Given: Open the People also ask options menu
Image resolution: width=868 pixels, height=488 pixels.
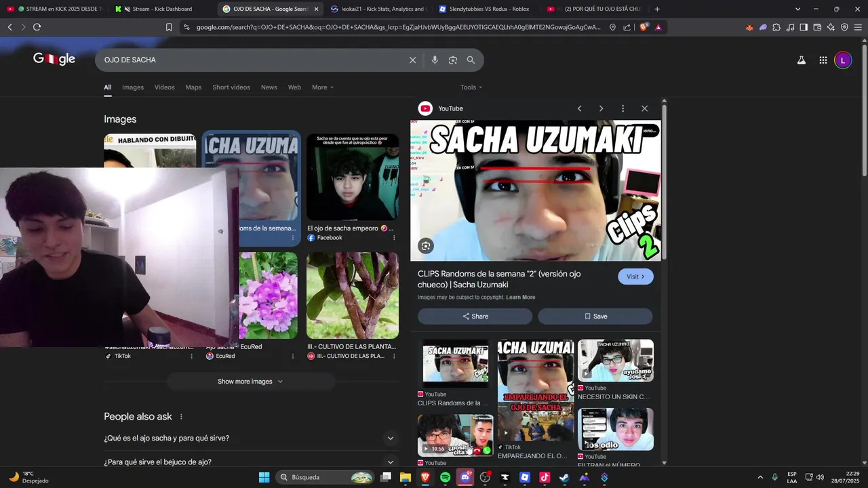Looking at the screenshot, I should (x=181, y=417).
